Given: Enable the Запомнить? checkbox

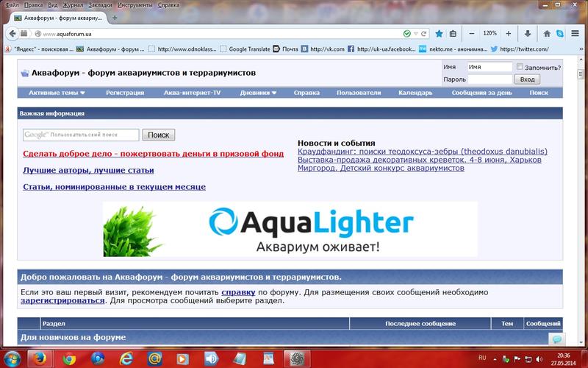Looking at the screenshot, I should point(520,67).
